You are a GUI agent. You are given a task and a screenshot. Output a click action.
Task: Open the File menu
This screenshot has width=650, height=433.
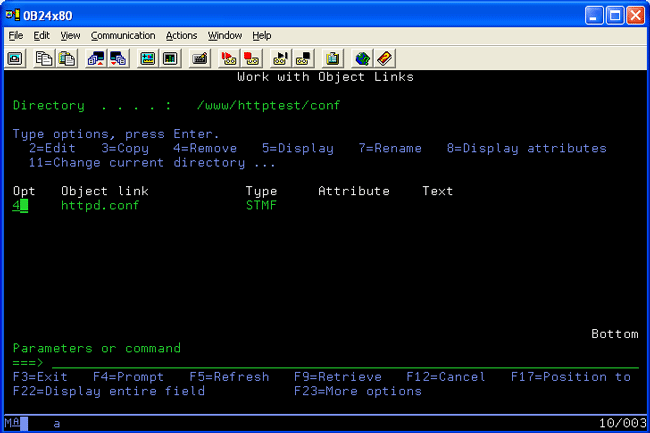15,35
